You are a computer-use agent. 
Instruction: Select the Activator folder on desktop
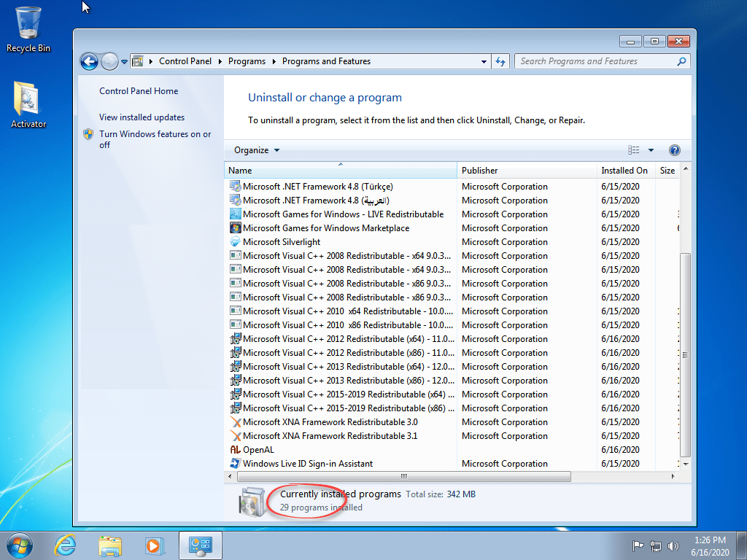pos(28,105)
